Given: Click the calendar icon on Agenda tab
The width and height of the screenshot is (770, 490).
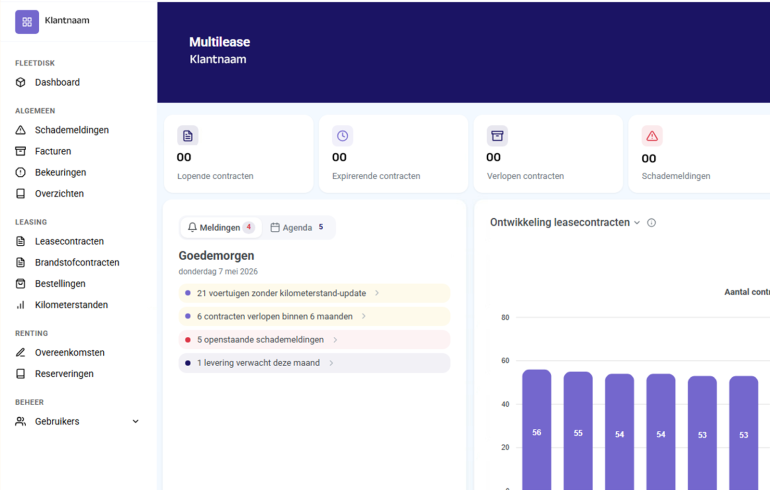Looking at the screenshot, I should click(275, 227).
